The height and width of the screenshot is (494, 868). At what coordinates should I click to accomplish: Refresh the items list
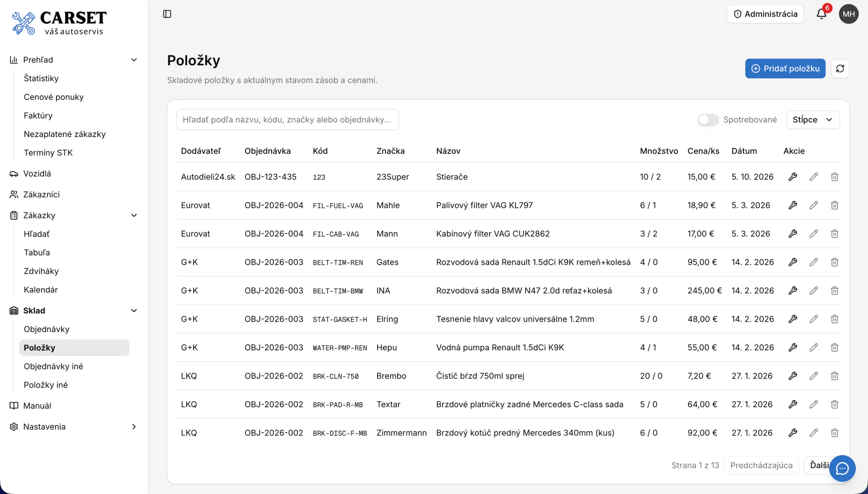point(840,69)
